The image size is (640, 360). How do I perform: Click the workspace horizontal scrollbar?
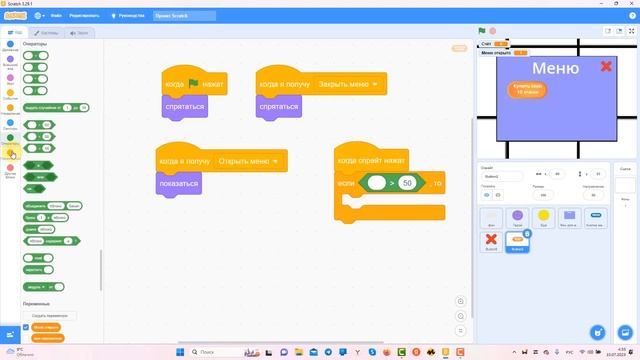coord(280,342)
